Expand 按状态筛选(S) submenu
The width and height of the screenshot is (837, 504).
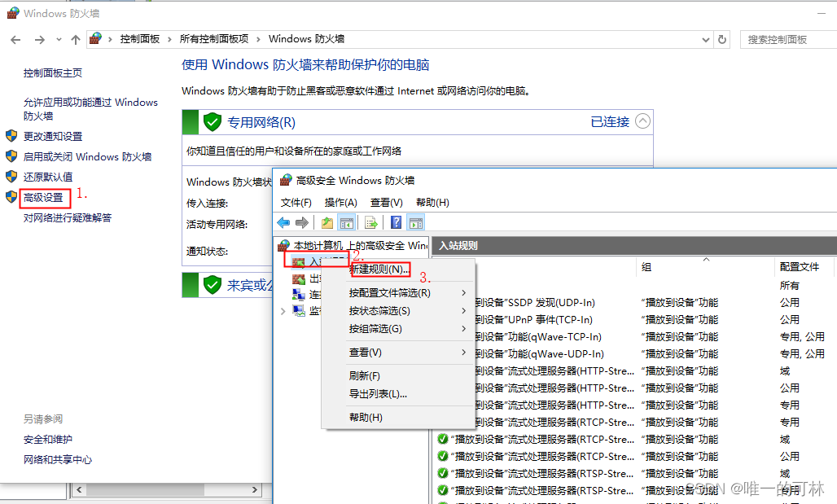click(x=463, y=311)
